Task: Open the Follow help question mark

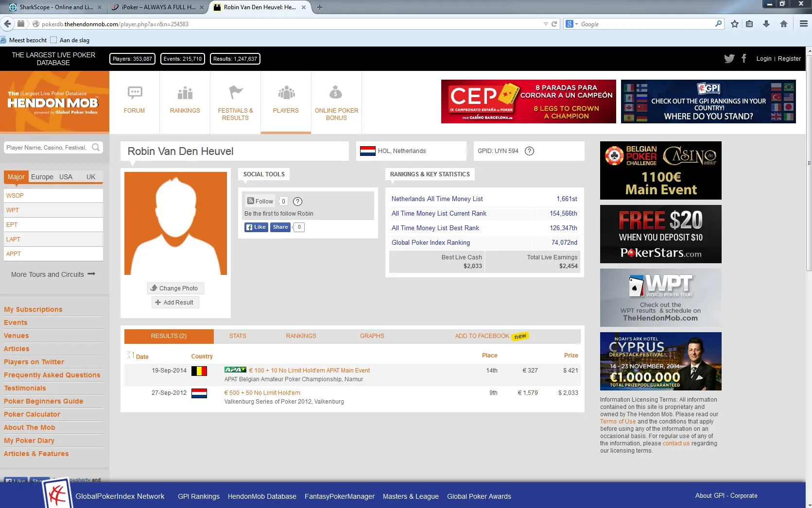Action: point(298,202)
